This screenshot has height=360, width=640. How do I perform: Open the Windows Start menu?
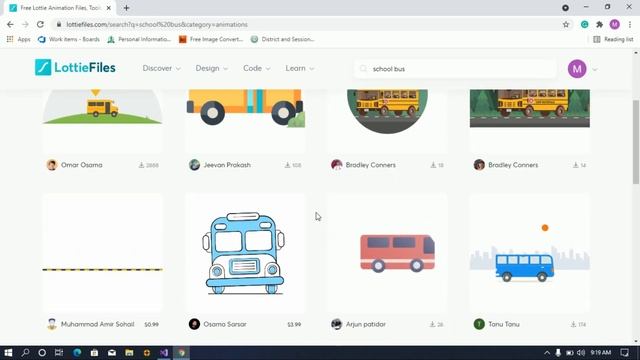click(x=8, y=353)
